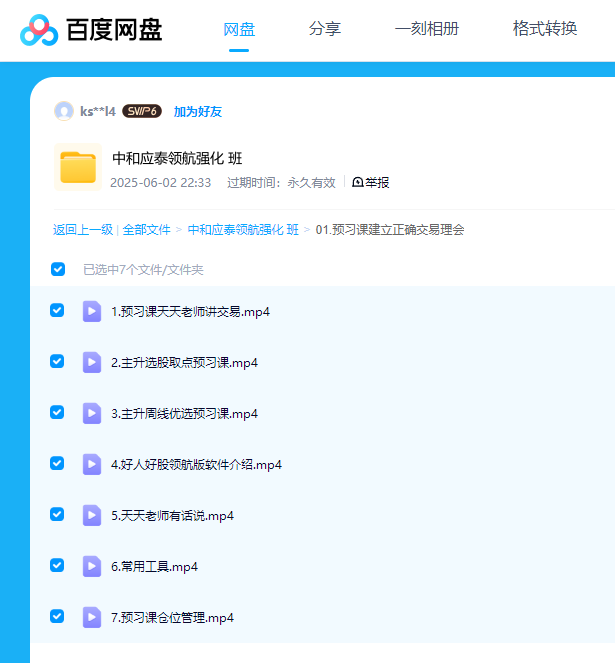Open the 一刻相册 tab
Image resolution: width=615 pixels, height=663 pixels.
click(x=427, y=29)
